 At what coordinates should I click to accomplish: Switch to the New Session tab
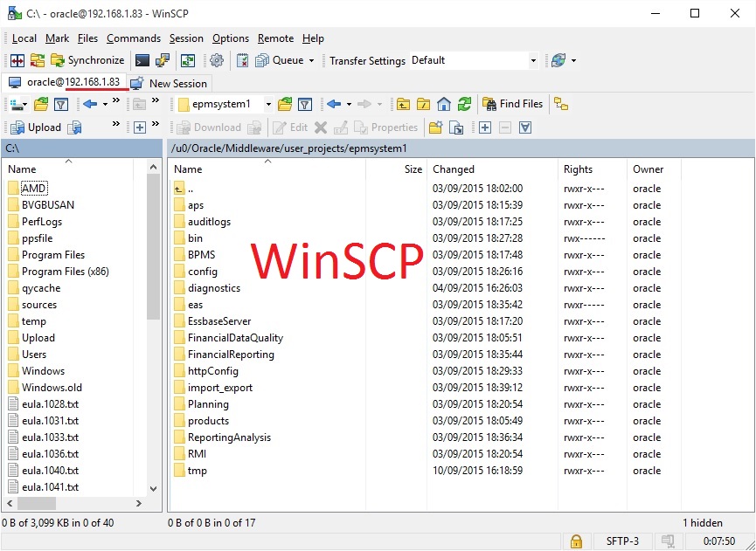[x=170, y=84]
